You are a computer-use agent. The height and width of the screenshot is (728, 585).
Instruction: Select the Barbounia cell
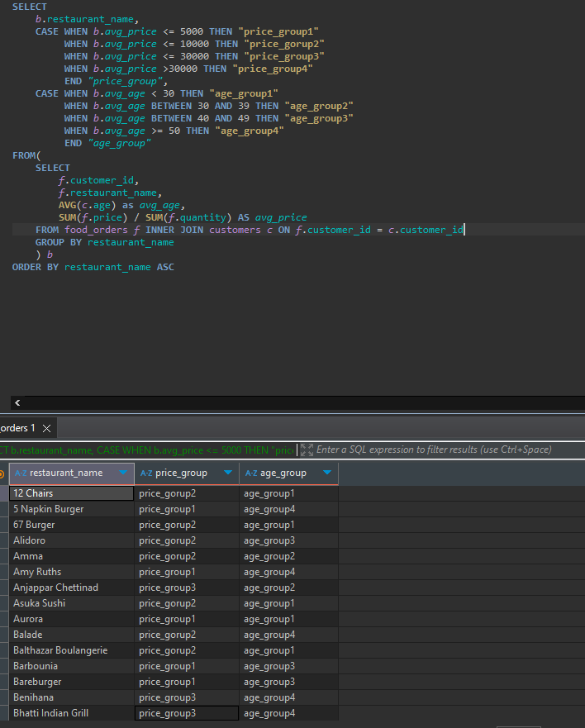[72, 666]
